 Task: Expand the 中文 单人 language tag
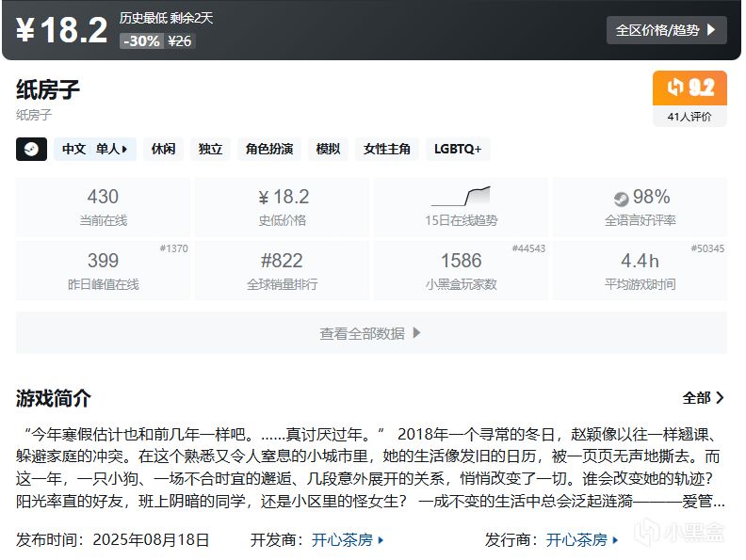click(95, 150)
